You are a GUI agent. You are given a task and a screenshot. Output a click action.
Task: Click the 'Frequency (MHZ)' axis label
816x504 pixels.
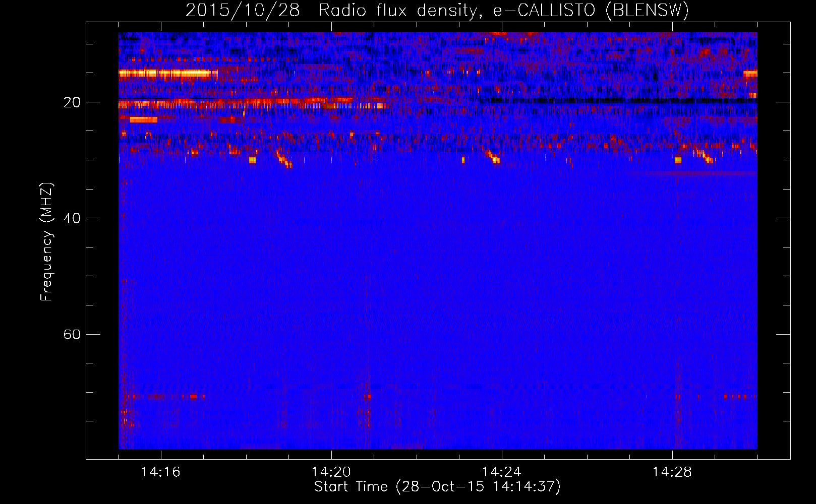pyautogui.click(x=46, y=242)
